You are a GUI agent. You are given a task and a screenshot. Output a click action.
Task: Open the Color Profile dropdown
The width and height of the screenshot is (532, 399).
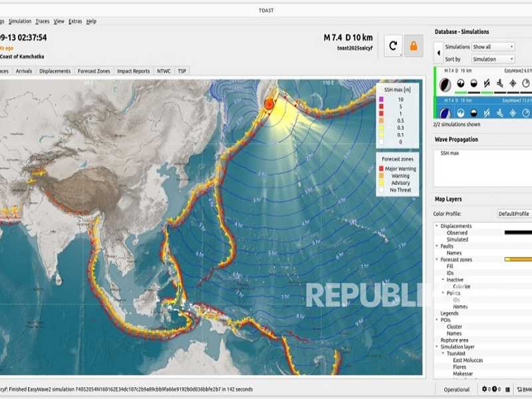click(515, 213)
